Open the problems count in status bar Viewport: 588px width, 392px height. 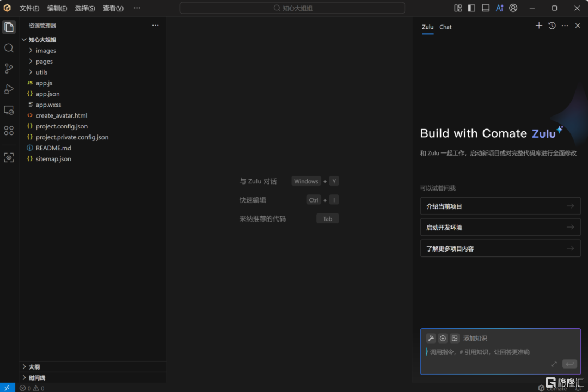tap(32, 388)
